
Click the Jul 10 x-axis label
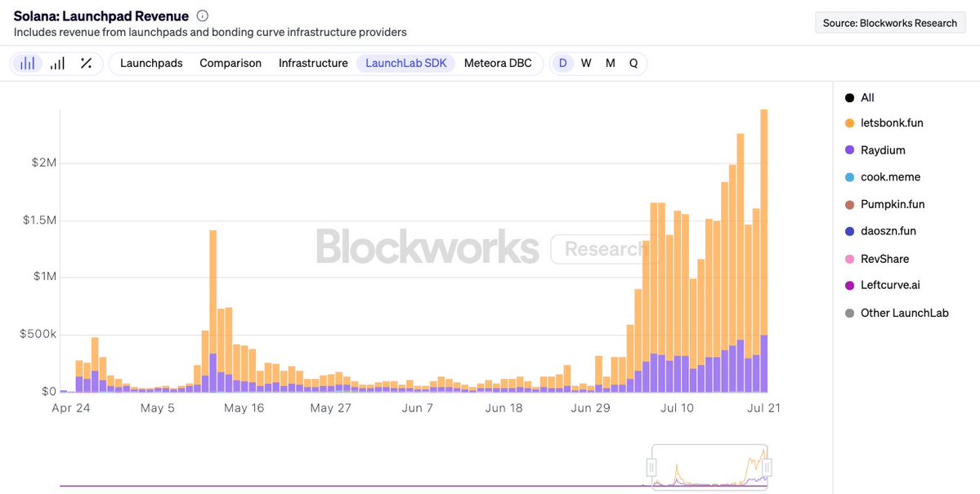(x=678, y=407)
